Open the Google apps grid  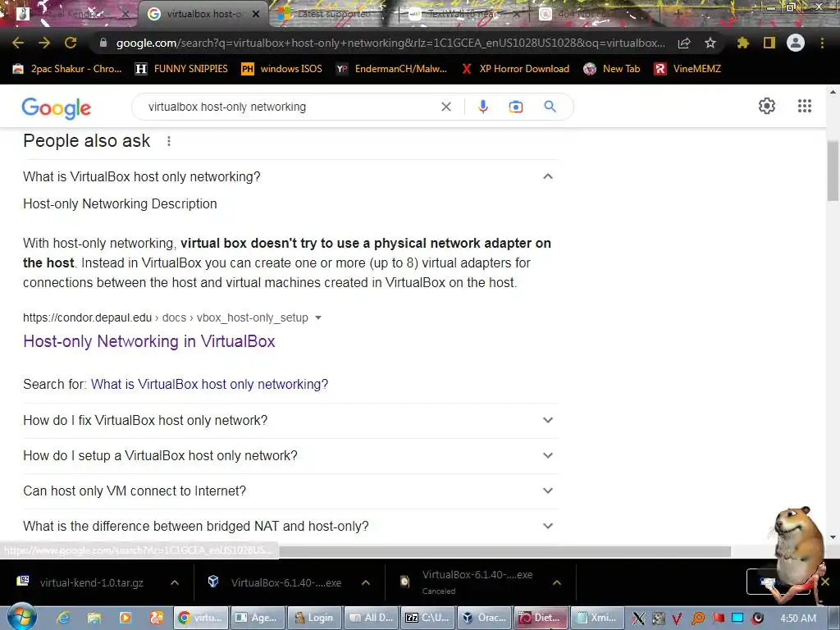click(x=804, y=106)
